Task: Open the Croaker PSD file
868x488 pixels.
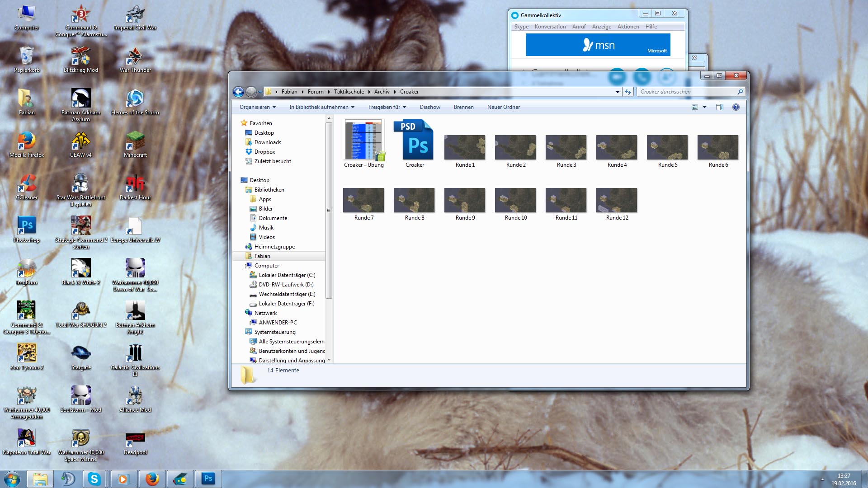Action: (414, 141)
